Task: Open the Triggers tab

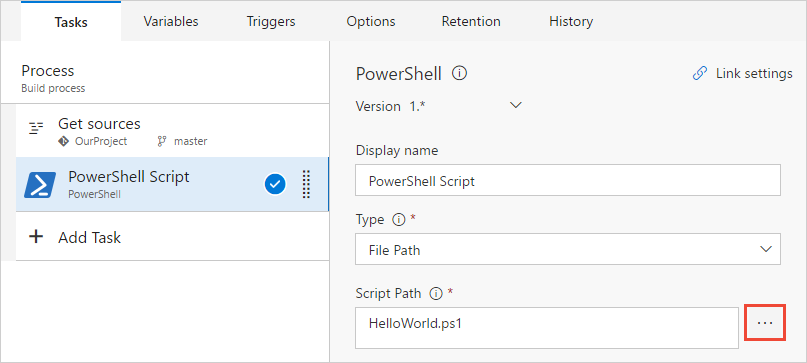Action: coord(271,22)
